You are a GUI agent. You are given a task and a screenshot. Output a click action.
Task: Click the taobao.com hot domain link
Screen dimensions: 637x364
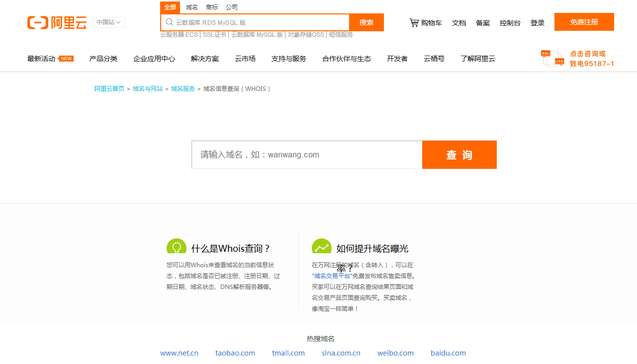[x=235, y=353]
